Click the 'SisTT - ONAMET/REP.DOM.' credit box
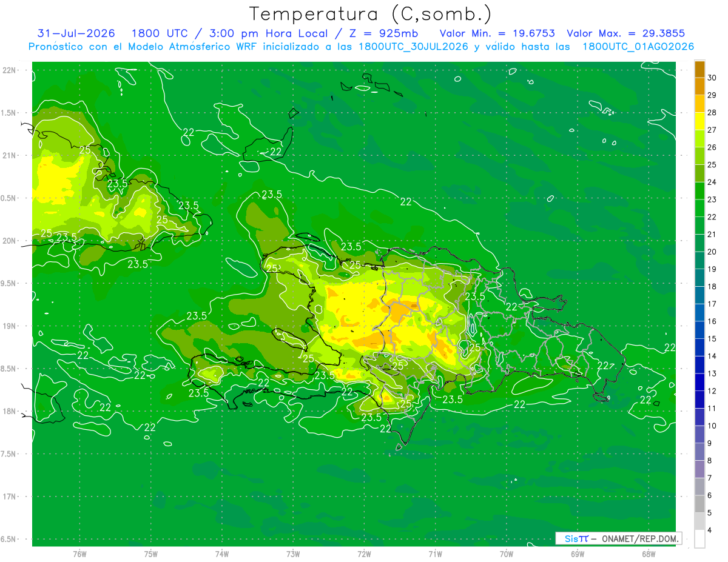This screenshot has height=562, width=728. tap(618, 538)
